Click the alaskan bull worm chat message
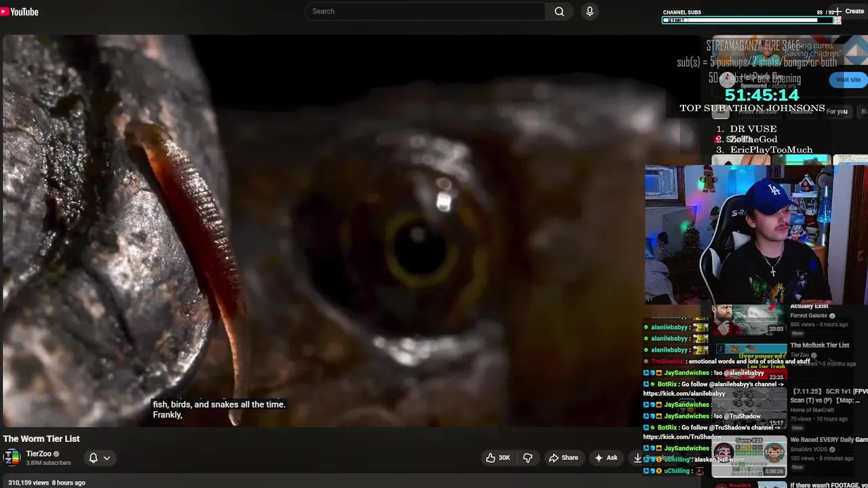 (x=720, y=460)
